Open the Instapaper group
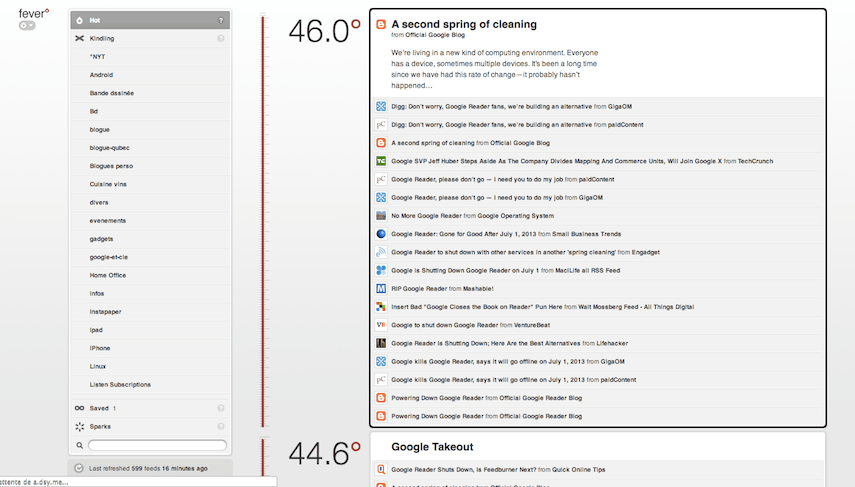855x487 pixels. [105, 312]
